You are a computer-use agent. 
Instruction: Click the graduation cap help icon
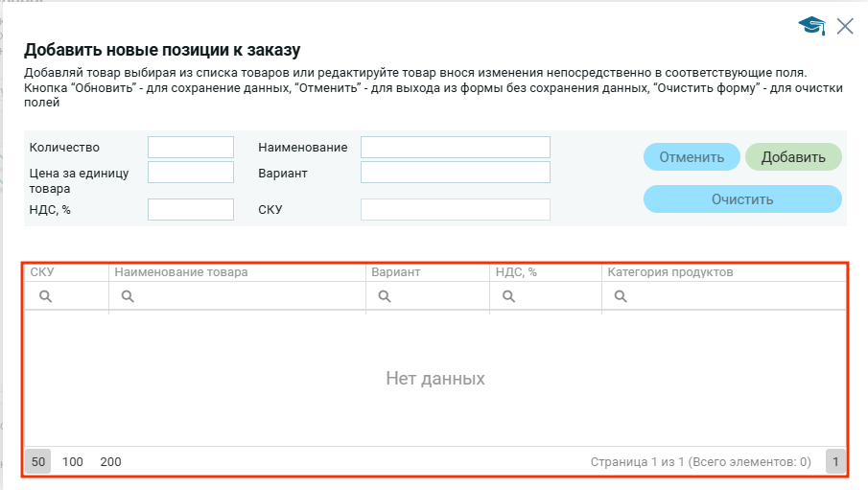(x=811, y=26)
